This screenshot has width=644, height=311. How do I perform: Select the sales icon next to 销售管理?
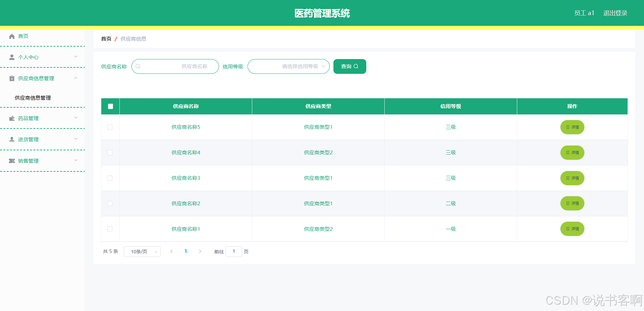click(x=12, y=161)
